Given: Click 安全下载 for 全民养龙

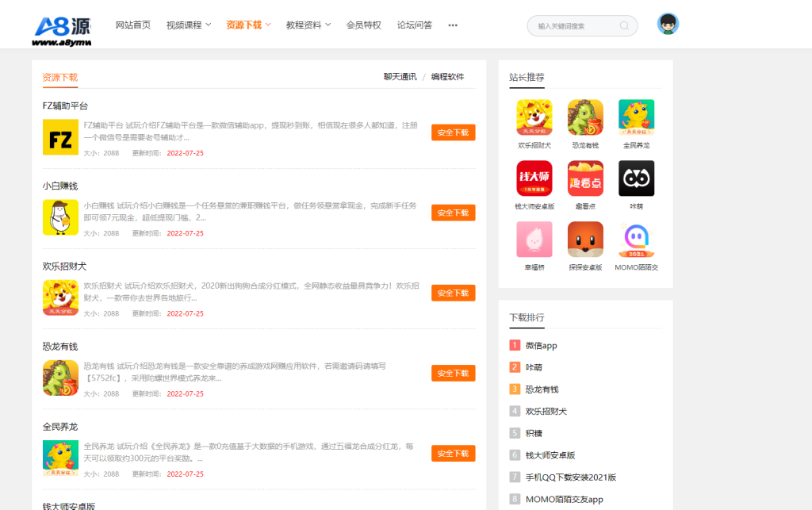Looking at the screenshot, I should pyautogui.click(x=453, y=454).
